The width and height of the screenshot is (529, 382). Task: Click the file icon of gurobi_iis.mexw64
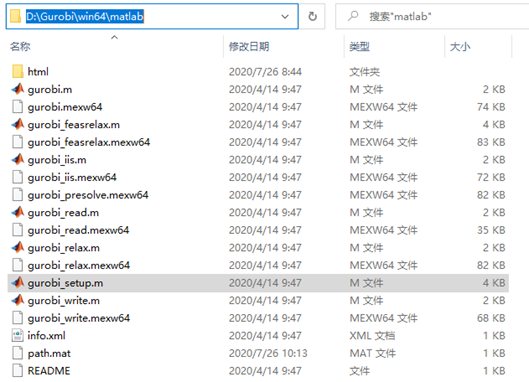18,177
